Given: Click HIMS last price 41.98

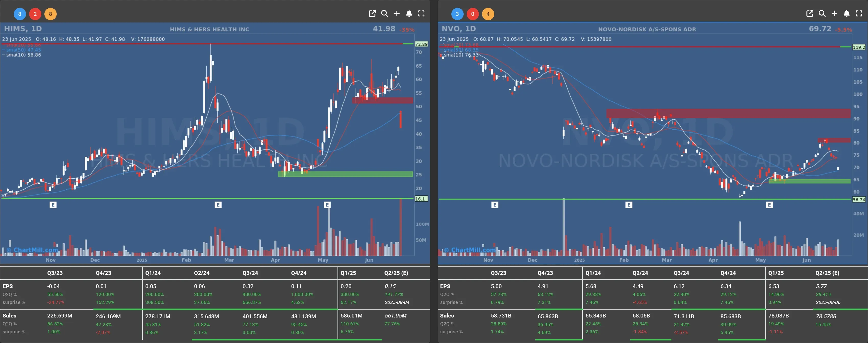Looking at the screenshot, I should click(384, 29).
